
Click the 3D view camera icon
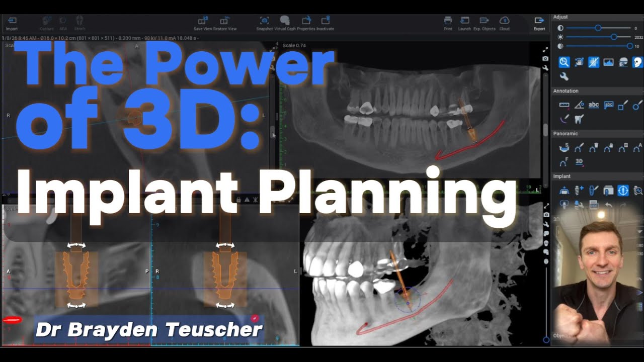pyautogui.click(x=546, y=215)
